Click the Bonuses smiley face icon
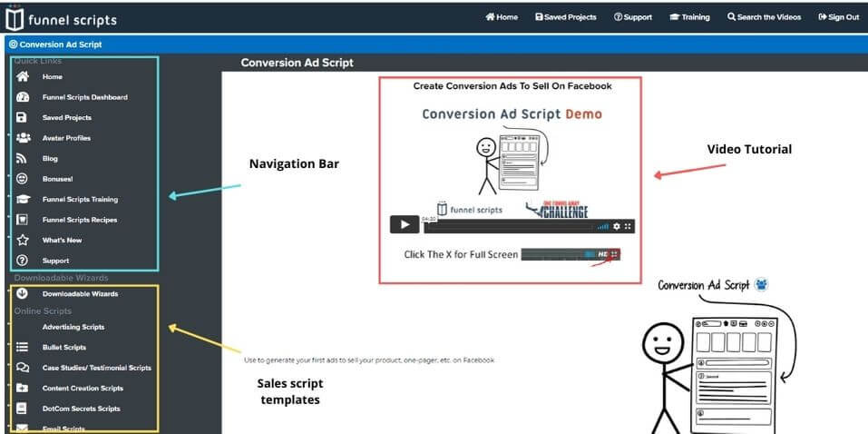The width and height of the screenshot is (868, 434). tap(22, 179)
